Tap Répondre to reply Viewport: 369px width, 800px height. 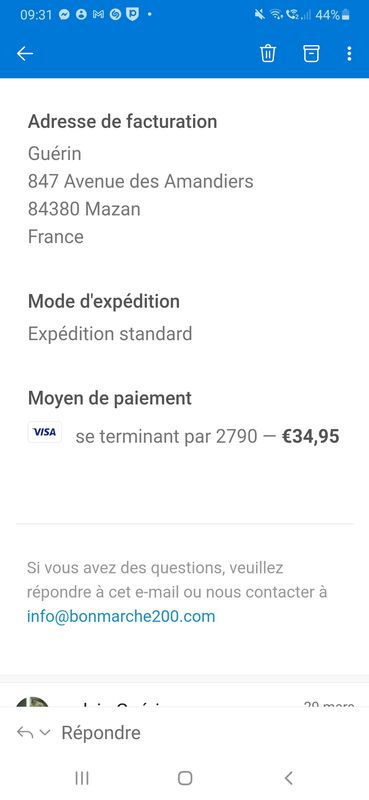pos(101,733)
